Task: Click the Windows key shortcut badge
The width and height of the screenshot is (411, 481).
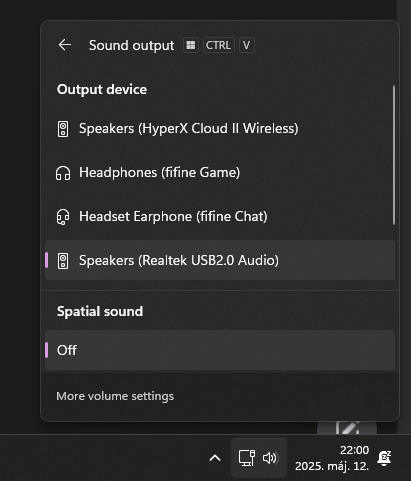Action: 191,45
